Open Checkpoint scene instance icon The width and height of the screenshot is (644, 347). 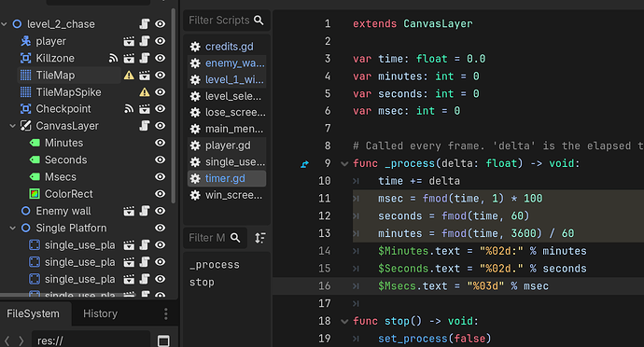point(144,109)
